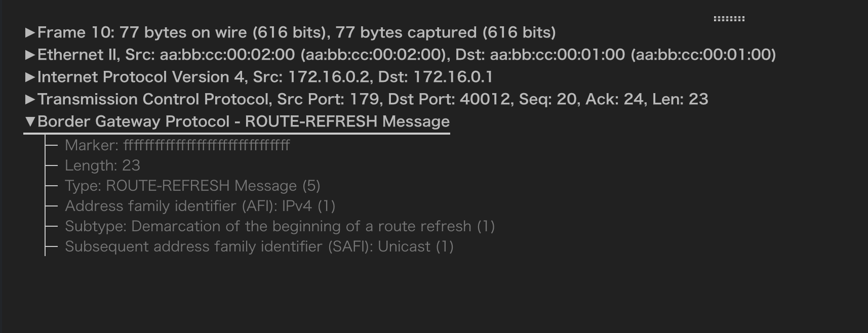
Task: Select the Ethernet II source address line
Action: [x=405, y=55]
